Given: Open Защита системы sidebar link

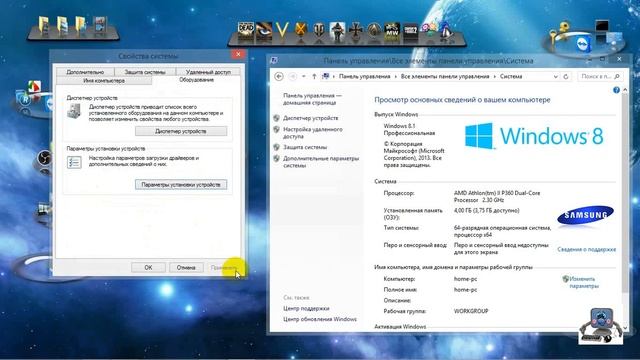Looking at the screenshot, I should tap(305, 147).
